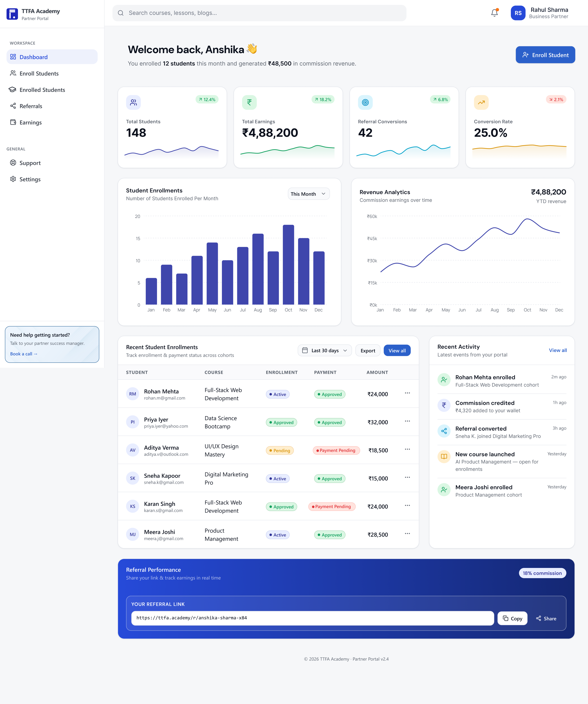Click the Total Students card icon
The width and height of the screenshot is (588, 704).
click(x=133, y=102)
